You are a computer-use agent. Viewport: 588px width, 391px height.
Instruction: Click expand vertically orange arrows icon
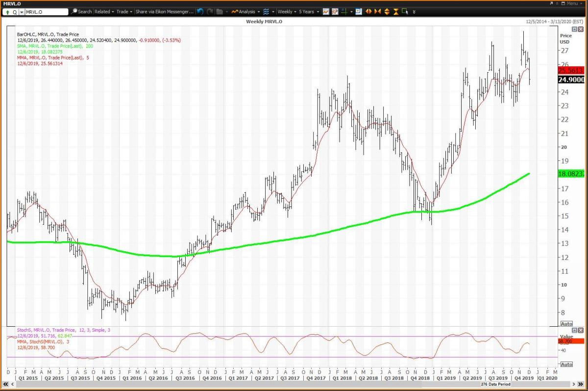[387, 11]
